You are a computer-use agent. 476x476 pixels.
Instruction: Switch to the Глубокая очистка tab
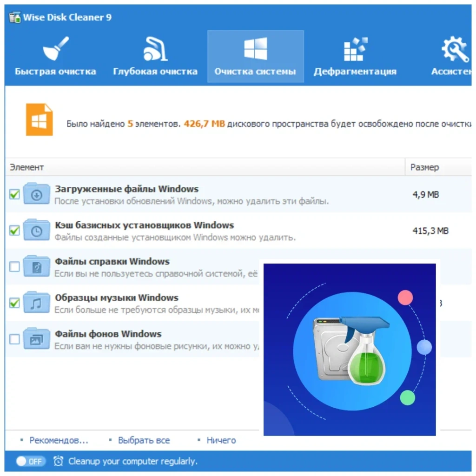(155, 56)
